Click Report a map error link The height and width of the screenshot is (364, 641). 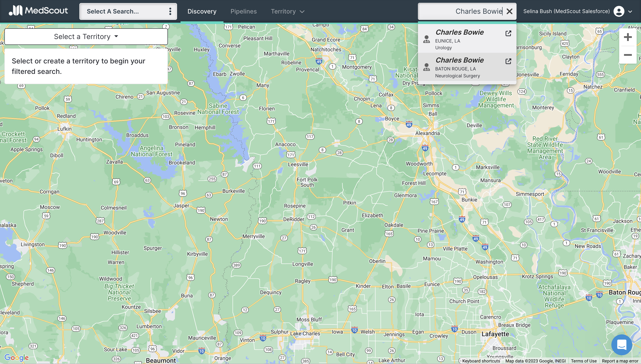620,361
